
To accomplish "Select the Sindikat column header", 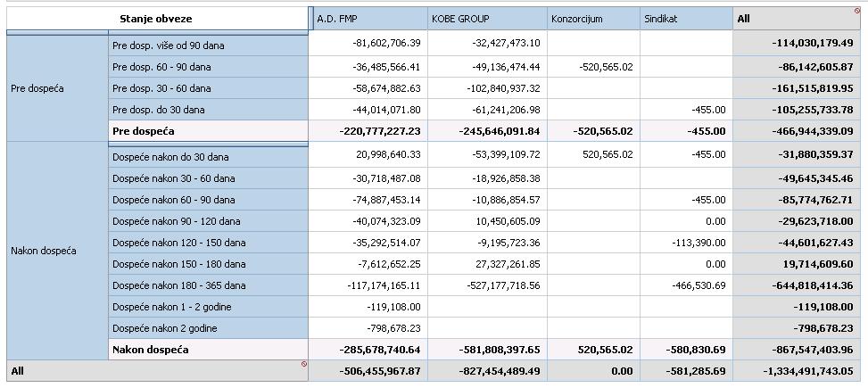I will pos(686,19).
